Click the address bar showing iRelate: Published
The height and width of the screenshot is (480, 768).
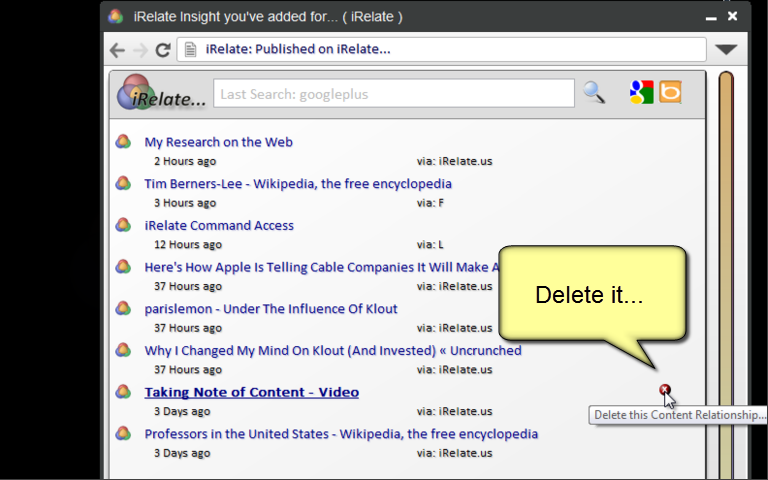441,49
